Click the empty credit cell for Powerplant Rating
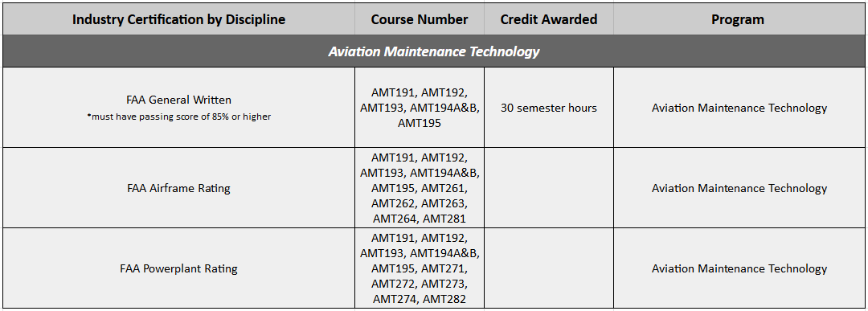 (549, 268)
